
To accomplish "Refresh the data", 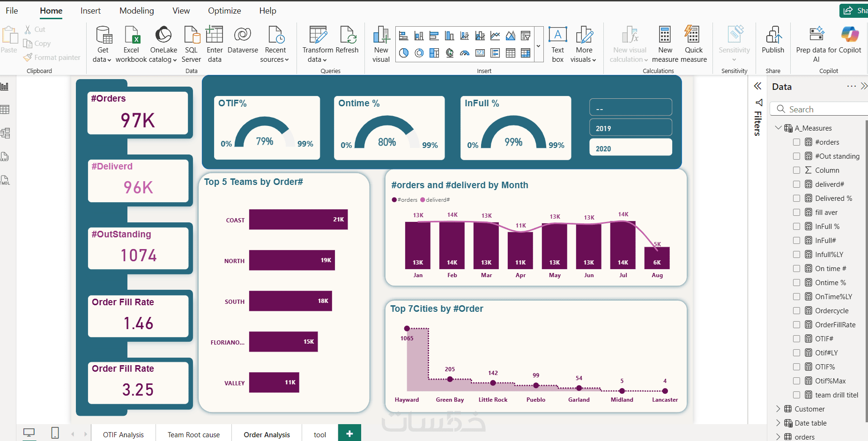I will coord(347,40).
